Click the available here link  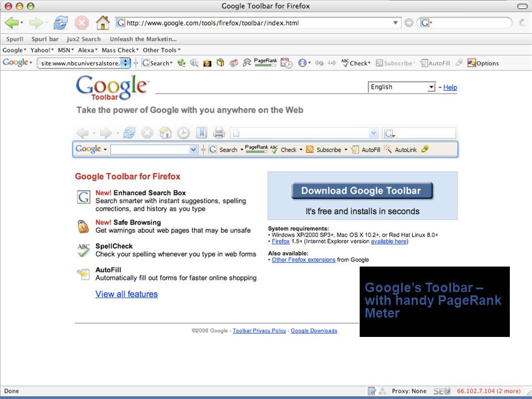[388, 241]
